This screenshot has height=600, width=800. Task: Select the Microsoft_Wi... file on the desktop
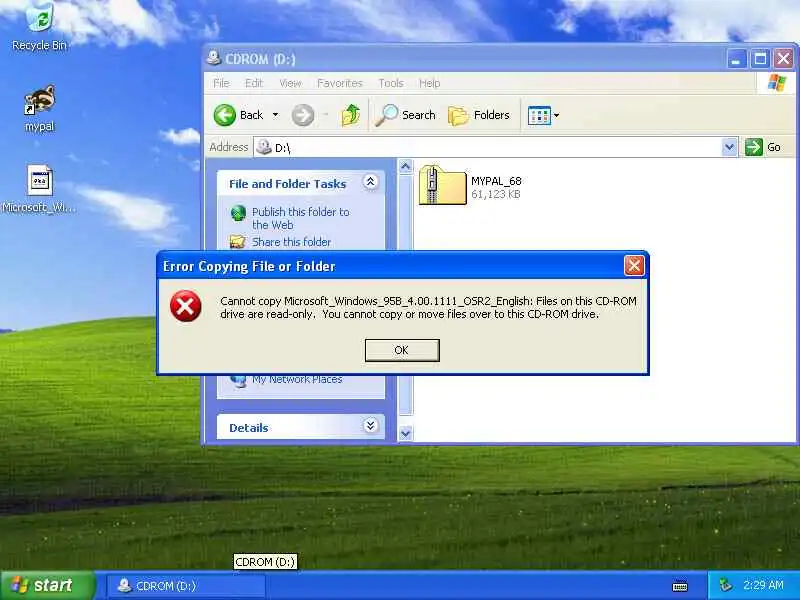[39, 189]
